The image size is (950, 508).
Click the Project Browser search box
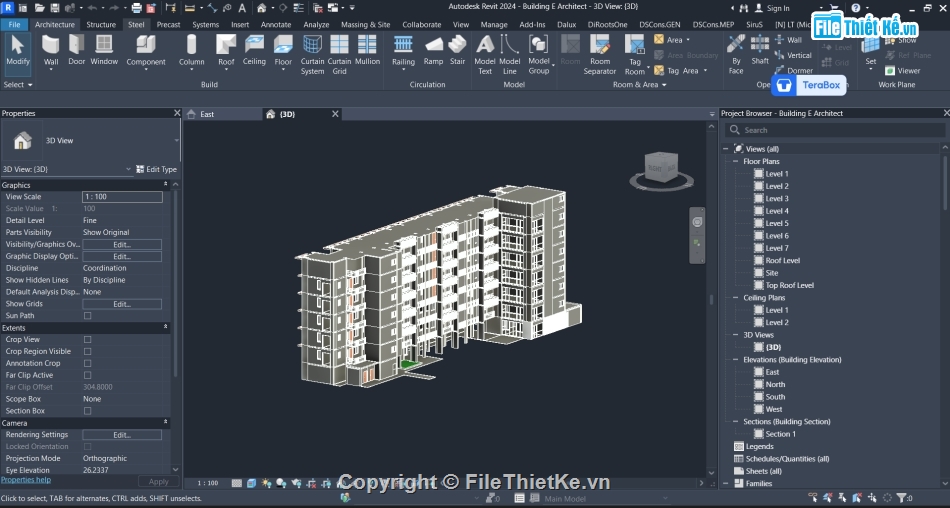coord(835,130)
